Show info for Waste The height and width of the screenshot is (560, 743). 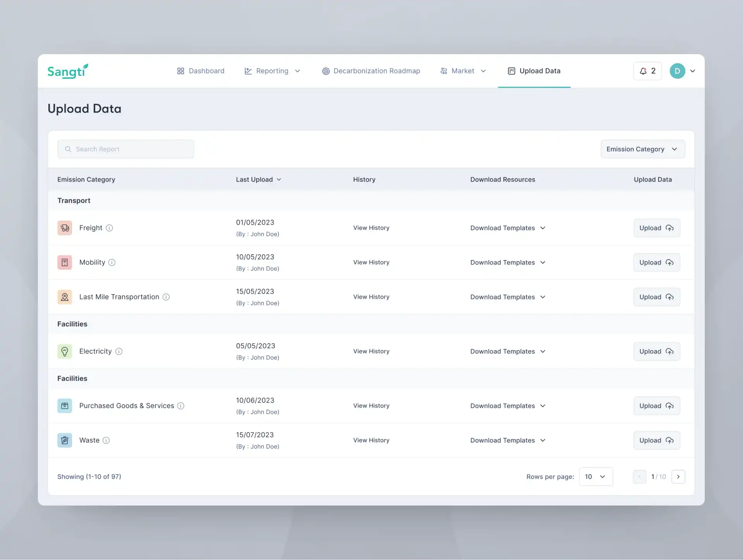tap(106, 440)
